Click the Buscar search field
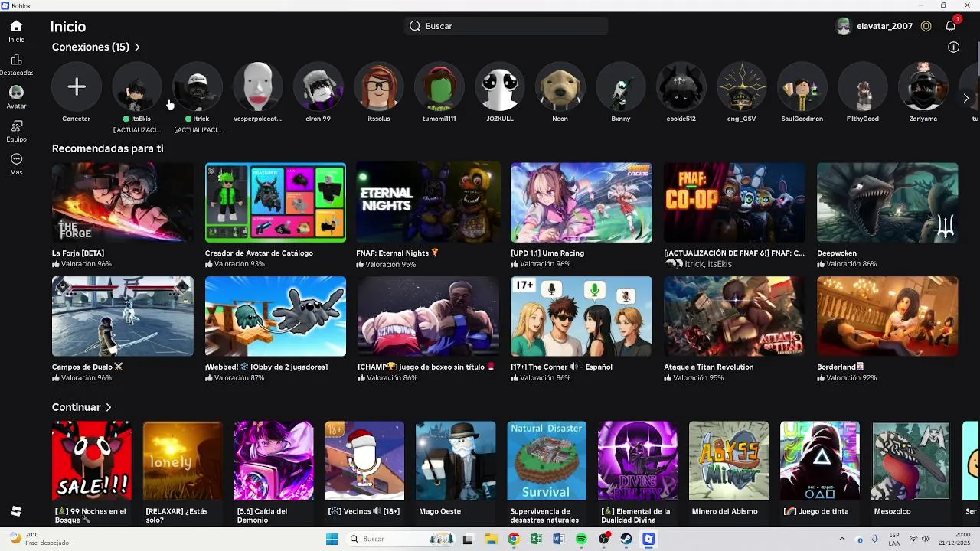 506,26
